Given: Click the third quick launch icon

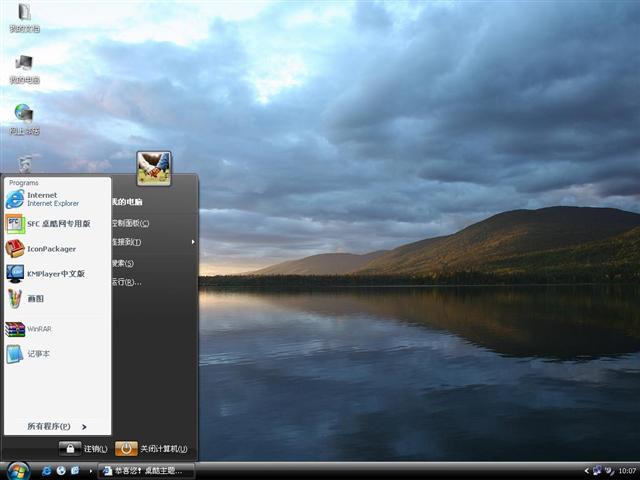Looking at the screenshot, I should pyautogui.click(x=75, y=471).
